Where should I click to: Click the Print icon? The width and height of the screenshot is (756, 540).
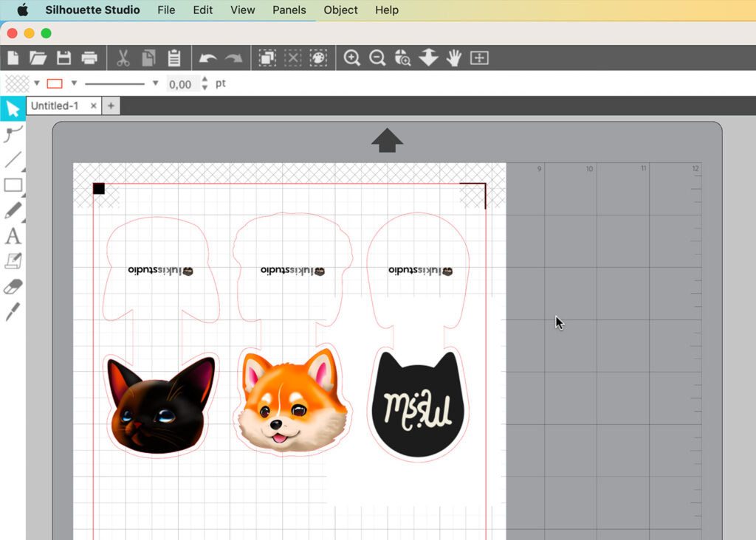click(89, 58)
